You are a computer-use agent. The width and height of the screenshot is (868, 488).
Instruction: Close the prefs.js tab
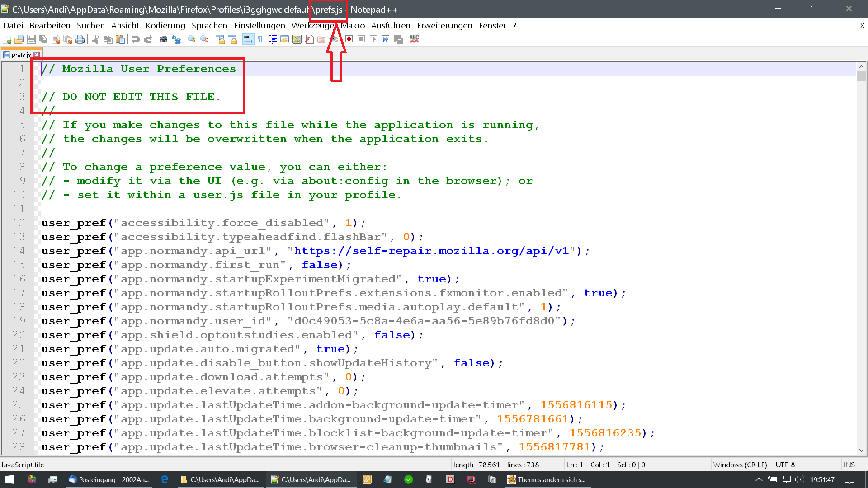(37, 55)
